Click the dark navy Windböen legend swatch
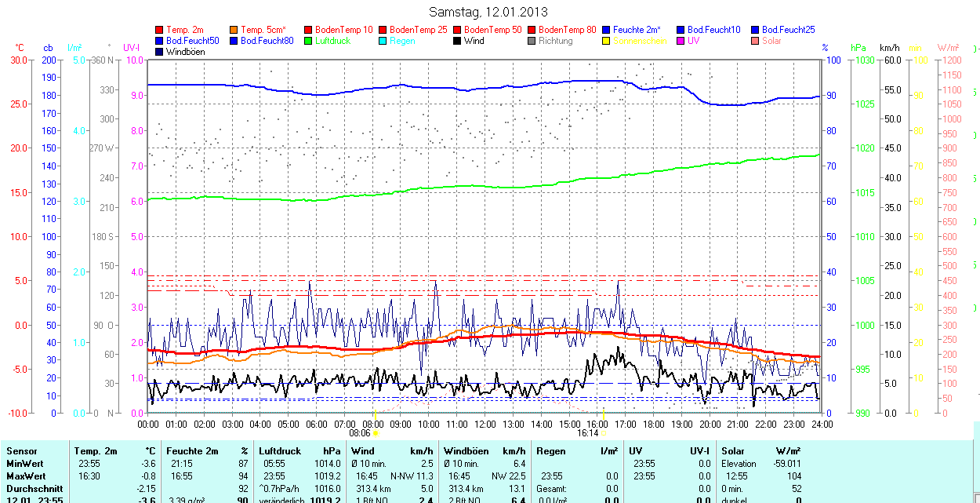The image size is (980, 503). click(160, 52)
